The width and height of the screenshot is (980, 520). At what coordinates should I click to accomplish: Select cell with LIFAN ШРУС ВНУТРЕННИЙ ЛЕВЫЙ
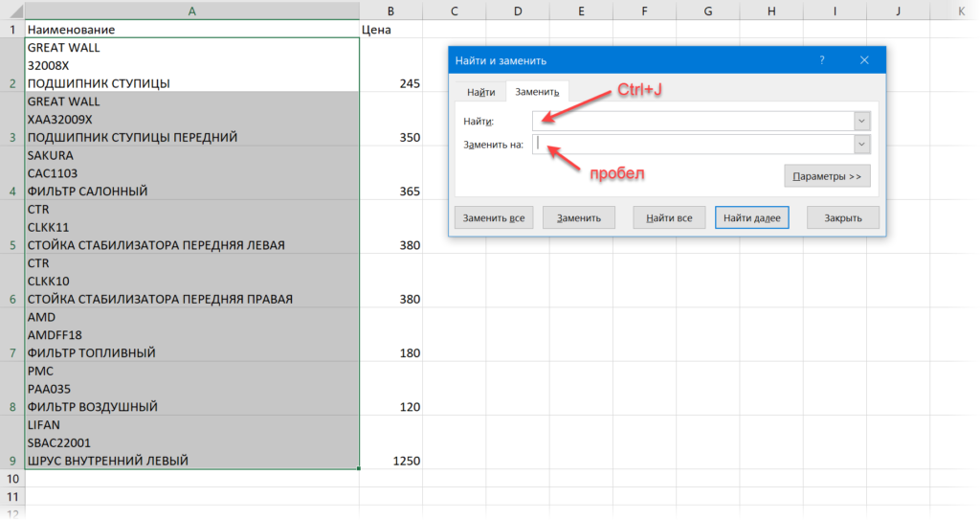tap(191, 441)
